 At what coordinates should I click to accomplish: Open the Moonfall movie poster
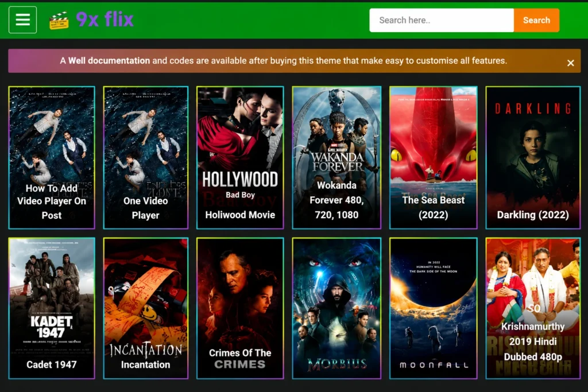pos(433,308)
